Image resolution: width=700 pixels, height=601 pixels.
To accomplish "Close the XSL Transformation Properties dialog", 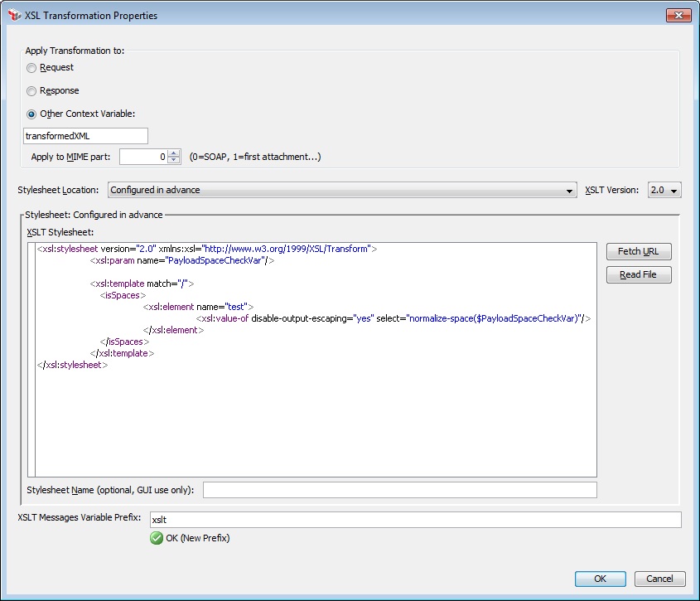I will click(x=678, y=14).
